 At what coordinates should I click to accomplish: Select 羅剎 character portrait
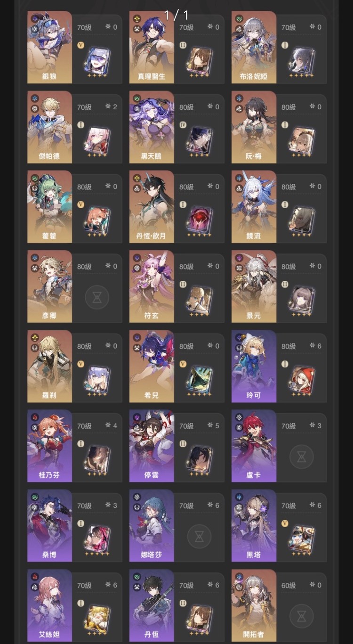pyautogui.click(x=49, y=366)
